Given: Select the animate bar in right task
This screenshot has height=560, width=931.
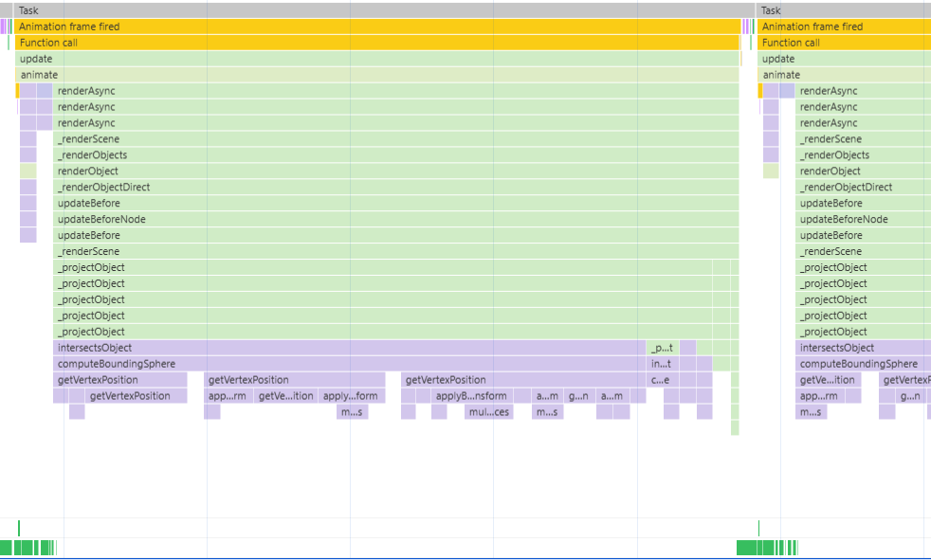Looking at the screenshot, I should 844,74.
